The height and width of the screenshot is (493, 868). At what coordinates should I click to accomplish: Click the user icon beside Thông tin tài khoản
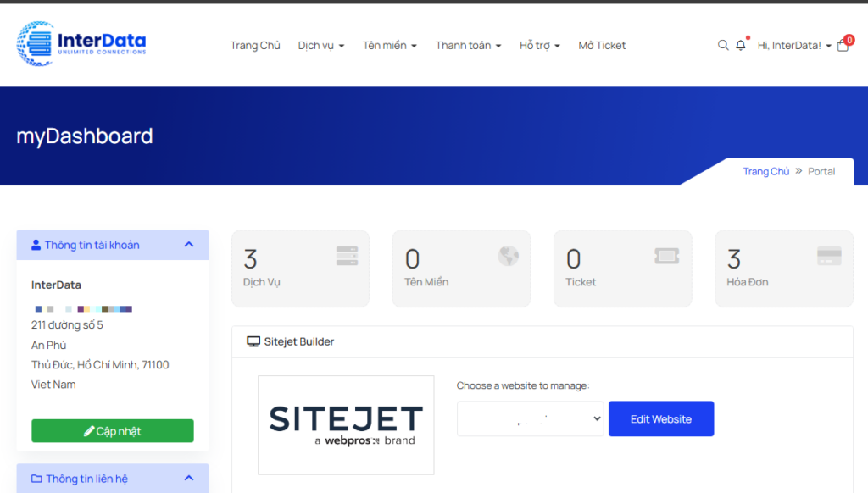tap(36, 245)
